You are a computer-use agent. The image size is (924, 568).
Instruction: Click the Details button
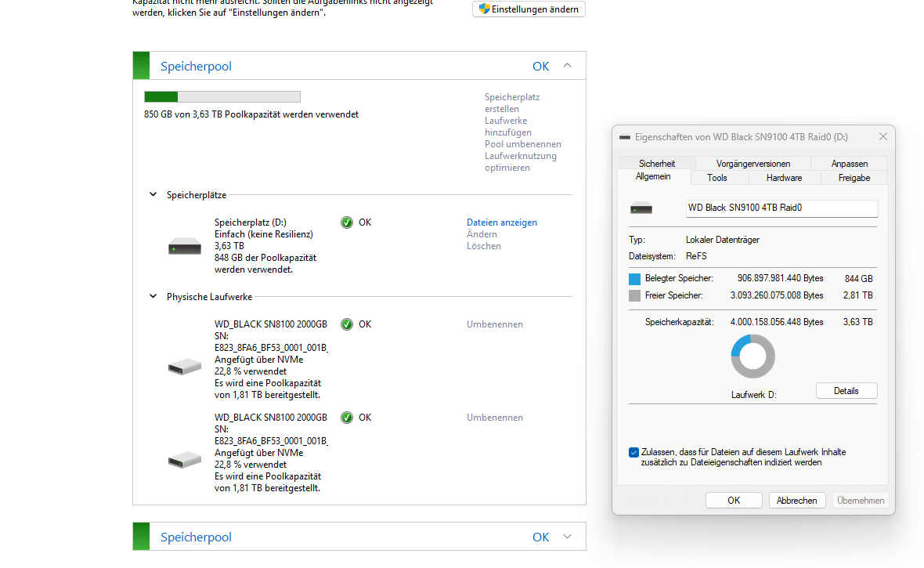(x=846, y=391)
